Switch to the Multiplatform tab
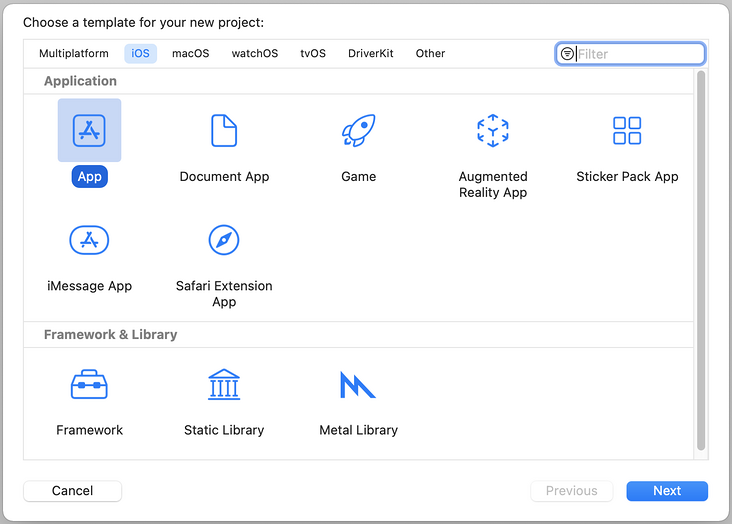Image resolution: width=732 pixels, height=524 pixels. pyautogui.click(x=74, y=53)
